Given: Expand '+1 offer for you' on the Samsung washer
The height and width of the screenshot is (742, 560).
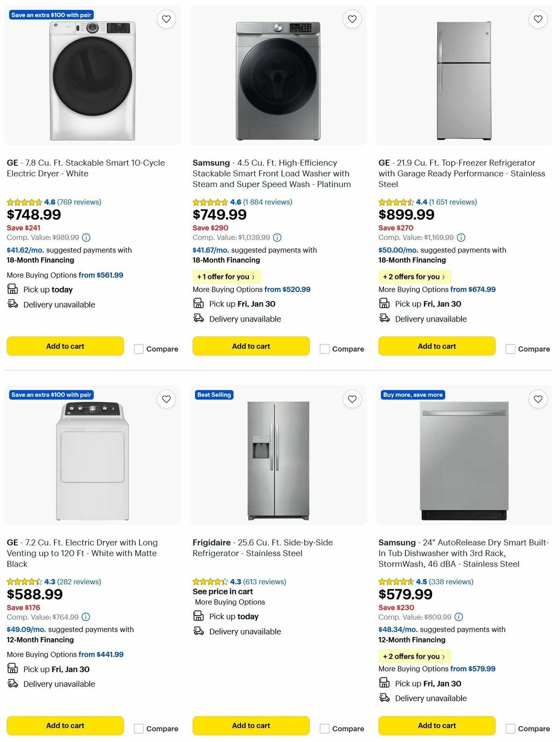Looking at the screenshot, I should 226,277.
